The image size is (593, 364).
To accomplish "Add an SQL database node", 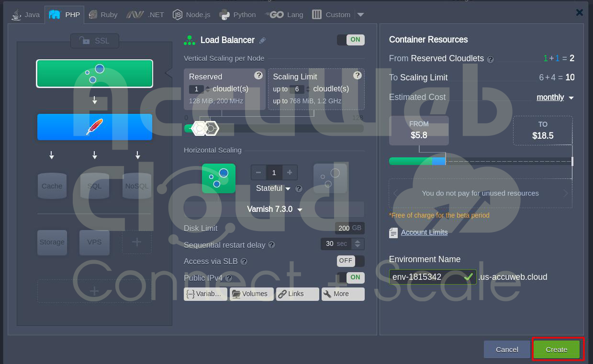I will (94, 186).
